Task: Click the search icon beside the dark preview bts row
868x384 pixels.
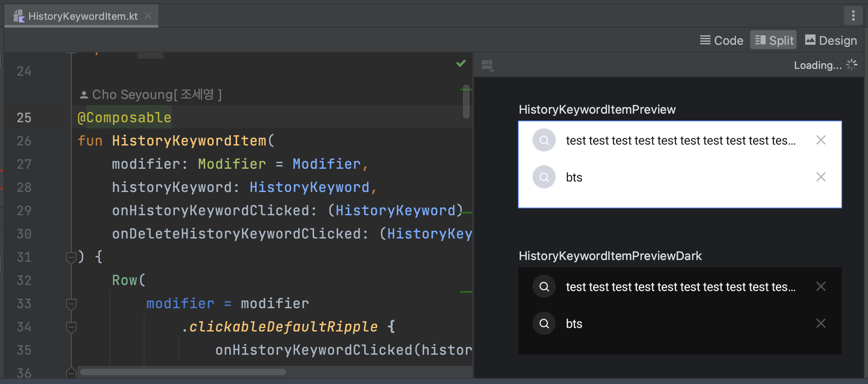Action: [x=544, y=323]
